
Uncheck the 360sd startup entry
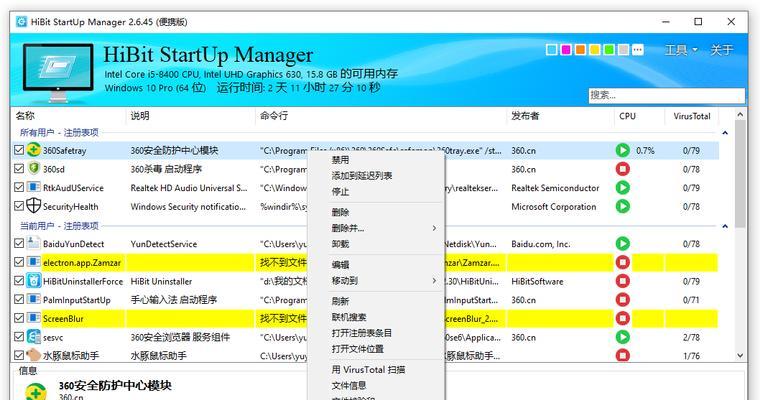[19, 169]
